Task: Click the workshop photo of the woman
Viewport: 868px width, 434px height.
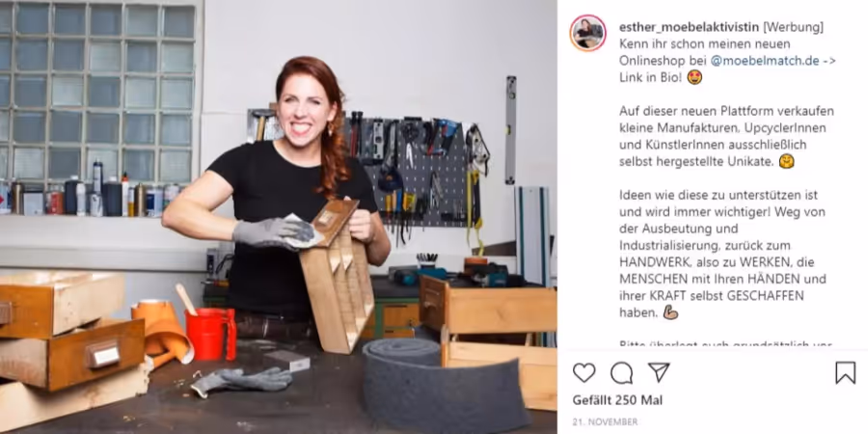Action: pos(279,217)
